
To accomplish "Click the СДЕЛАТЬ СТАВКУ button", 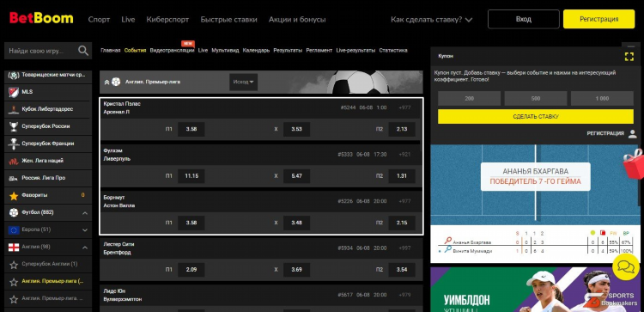I will tap(536, 117).
